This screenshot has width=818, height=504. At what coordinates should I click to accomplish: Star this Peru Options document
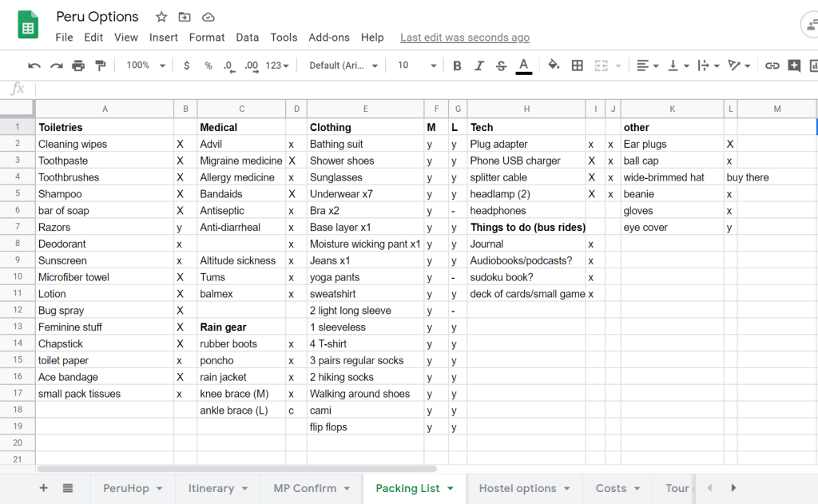coord(161,17)
